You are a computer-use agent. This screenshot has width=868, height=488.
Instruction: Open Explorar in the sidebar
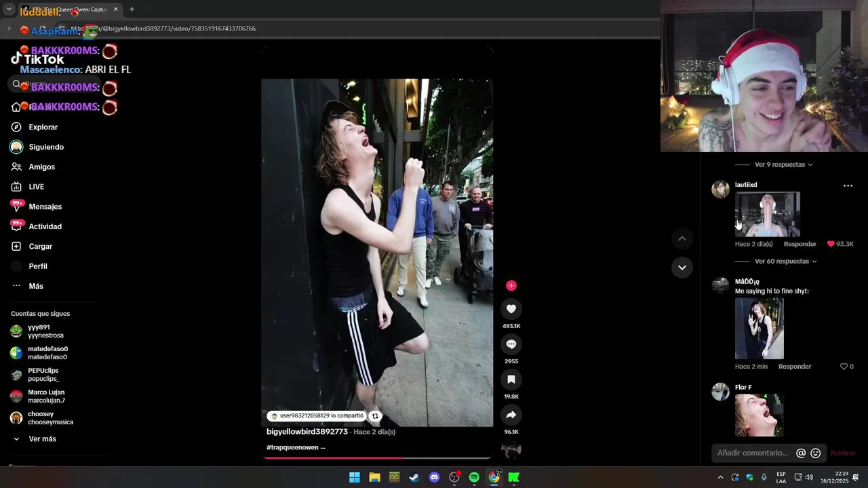[x=43, y=127]
